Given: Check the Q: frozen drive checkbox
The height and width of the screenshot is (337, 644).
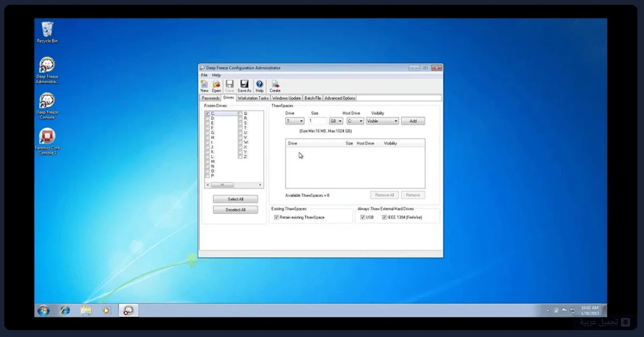Looking at the screenshot, I should [240, 114].
